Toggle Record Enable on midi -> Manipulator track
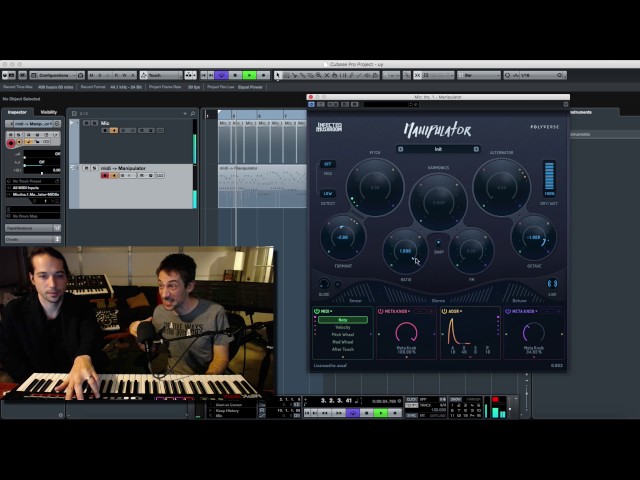Screen dimensions: 640x480 (x=105, y=176)
